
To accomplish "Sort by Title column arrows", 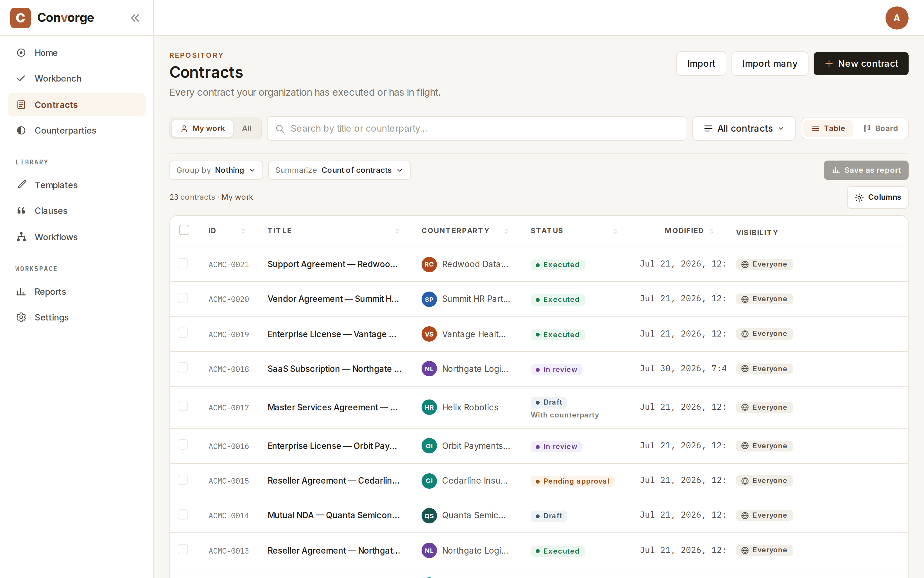I will pyautogui.click(x=397, y=231).
